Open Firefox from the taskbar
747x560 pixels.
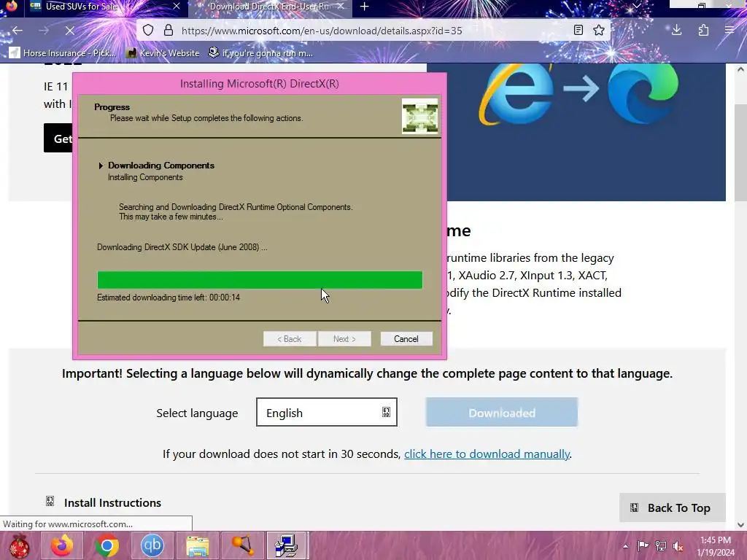point(62,545)
